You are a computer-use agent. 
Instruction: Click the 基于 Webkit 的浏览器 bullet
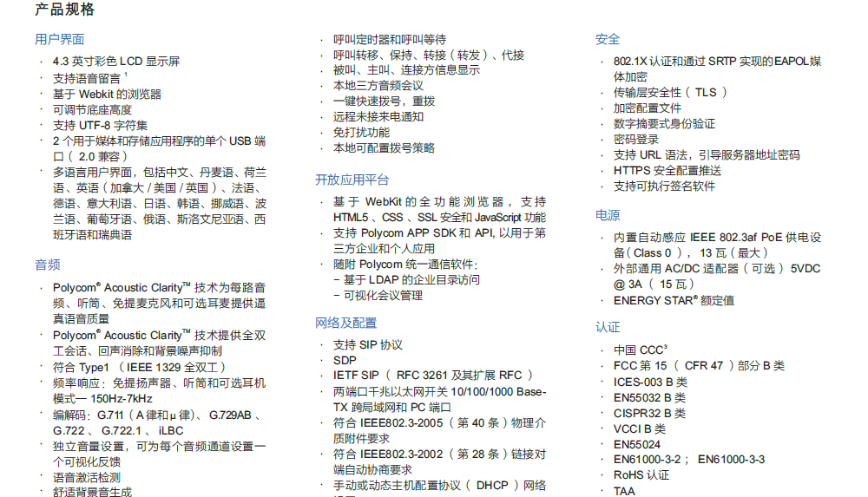click(x=107, y=94)
